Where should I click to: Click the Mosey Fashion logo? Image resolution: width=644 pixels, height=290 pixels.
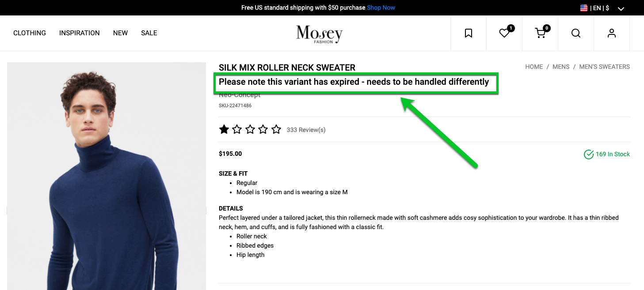pyautogui.click(x=320, y=34)
